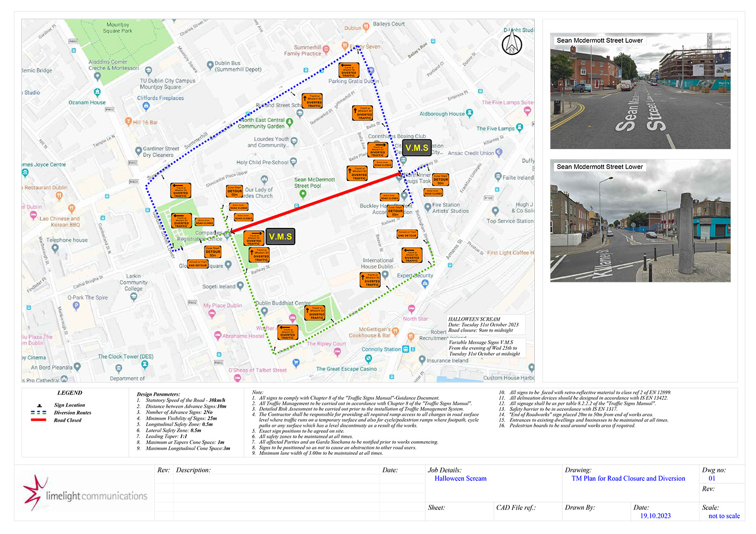
Task: Select the Insurance Ireland map pin
Action: coord(422,359)
